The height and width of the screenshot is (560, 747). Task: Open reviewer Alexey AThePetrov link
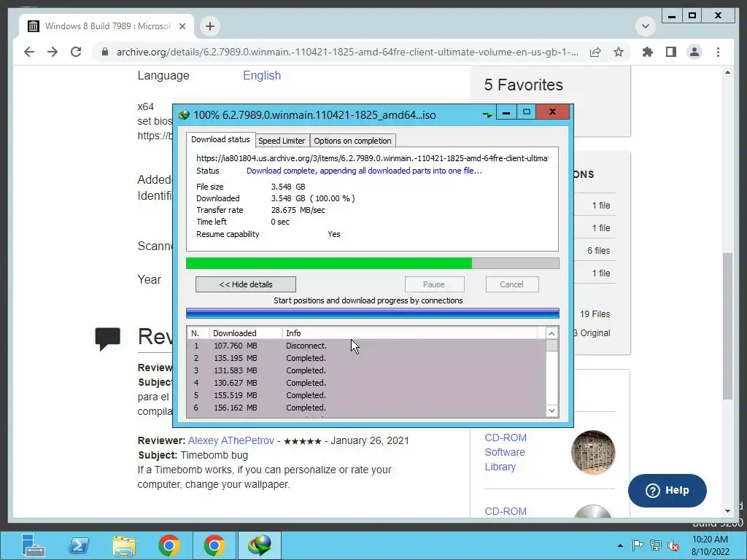(x=231, y=440)
